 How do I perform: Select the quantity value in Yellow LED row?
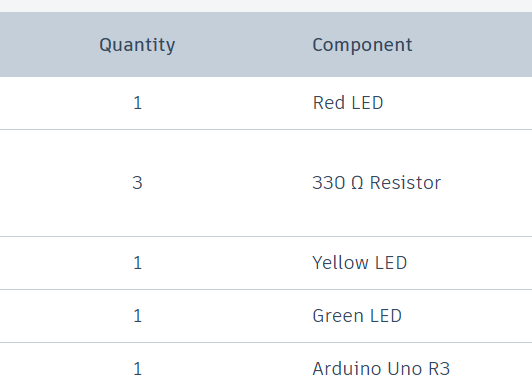(137, 263)
